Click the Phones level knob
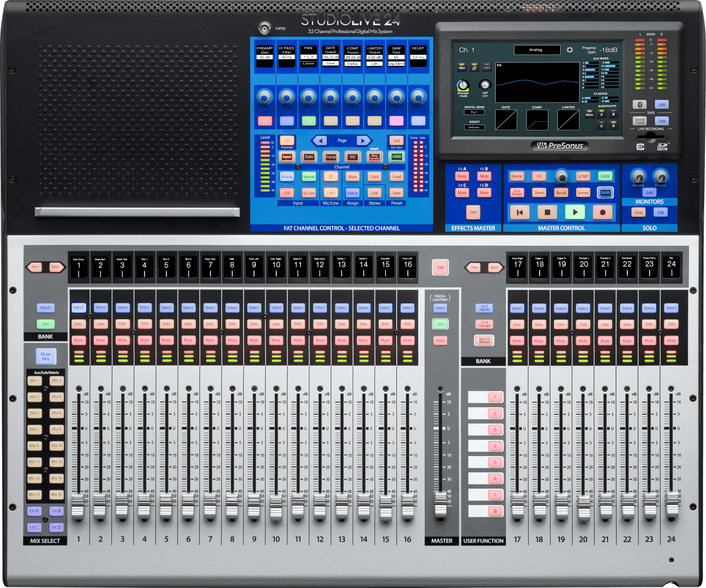The image size is (706, 588). 661,175
